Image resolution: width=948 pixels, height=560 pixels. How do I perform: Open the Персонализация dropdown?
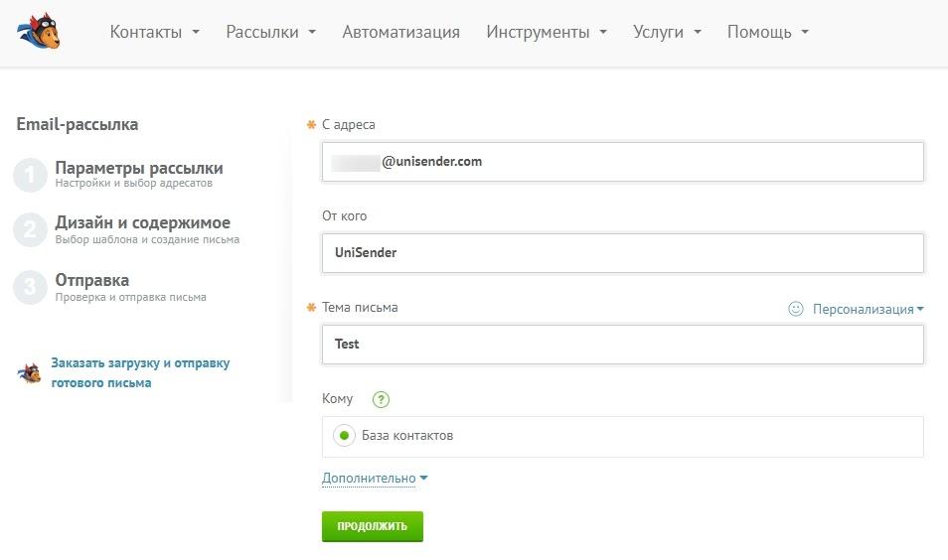coord(869,309)
